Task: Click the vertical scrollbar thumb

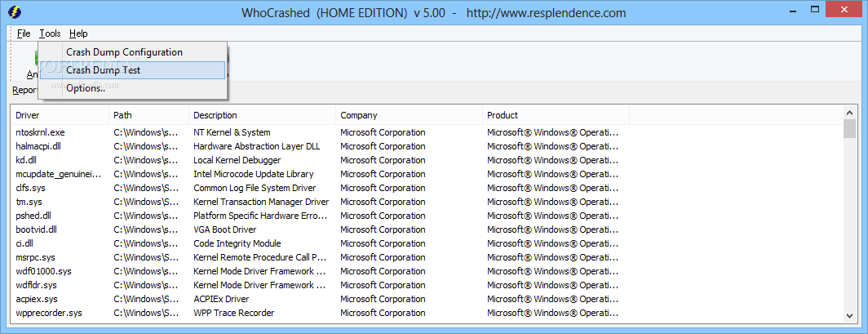Action: click(x=850, y=128)
